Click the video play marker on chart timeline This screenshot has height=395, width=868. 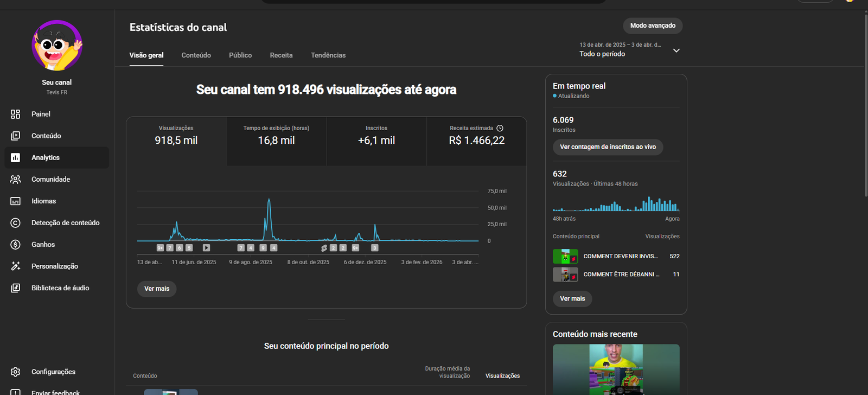tap(206, 248)
